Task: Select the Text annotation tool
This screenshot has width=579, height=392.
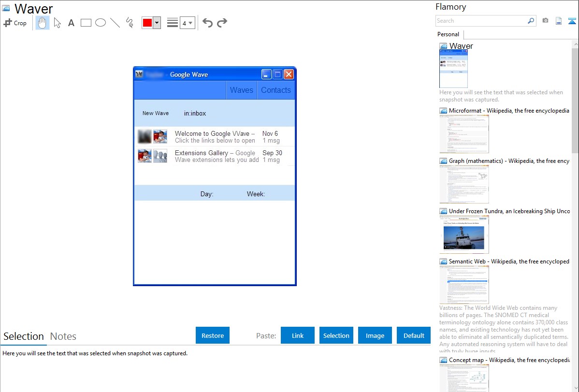Action: click(x=71, y=23)
